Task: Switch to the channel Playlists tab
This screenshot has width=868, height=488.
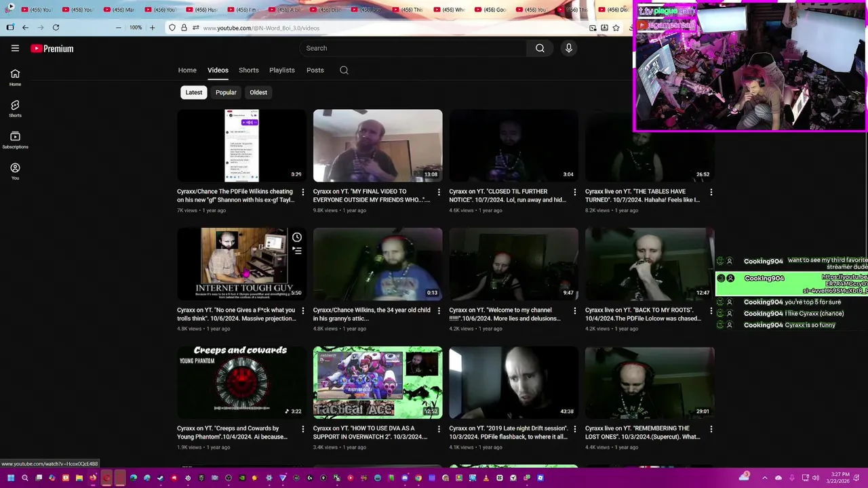Action: [282, 70]
